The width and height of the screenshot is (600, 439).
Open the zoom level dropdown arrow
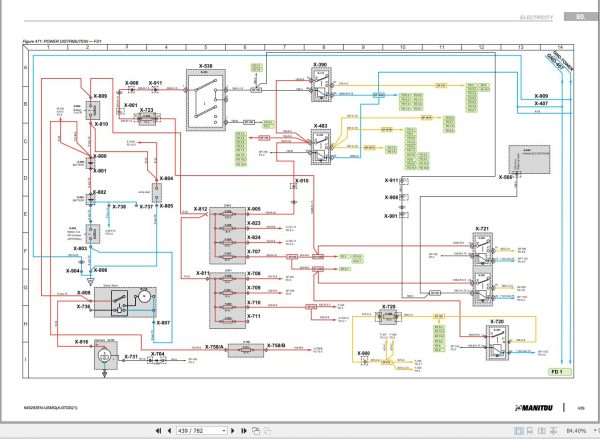pyautogui.click(x=595, y=431)
